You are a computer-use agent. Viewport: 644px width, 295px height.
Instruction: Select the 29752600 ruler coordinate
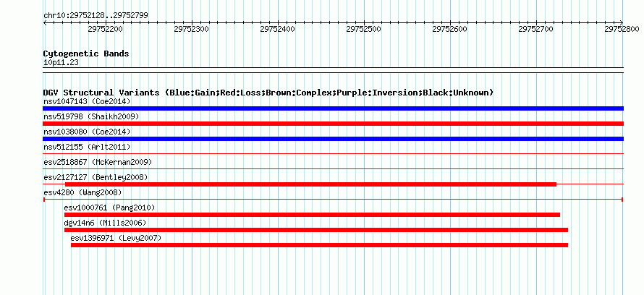(450, 29)
